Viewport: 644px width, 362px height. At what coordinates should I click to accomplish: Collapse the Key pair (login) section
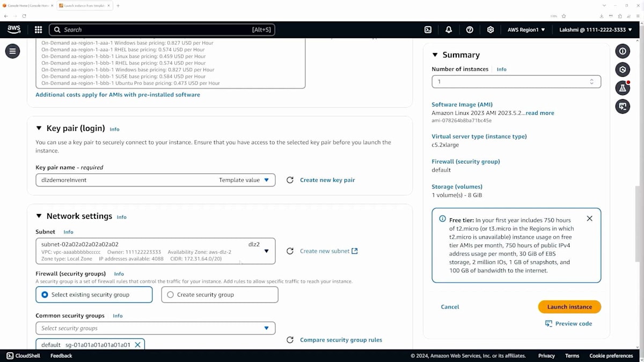click(39, 128)
